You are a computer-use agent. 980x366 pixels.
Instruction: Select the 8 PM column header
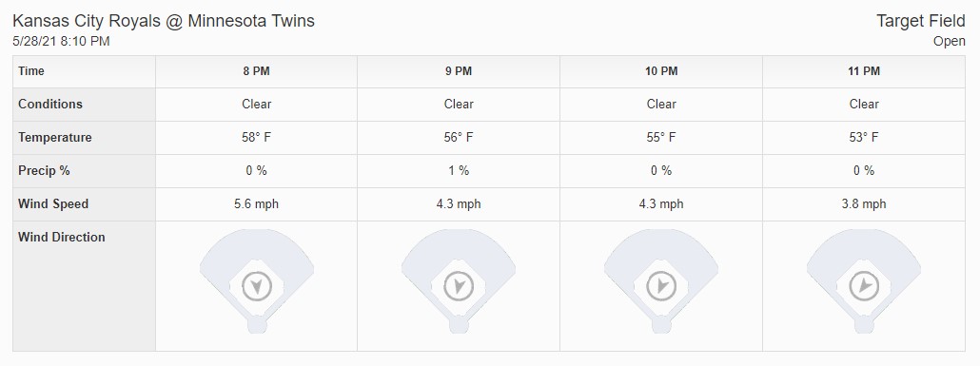pyautogui.click(x=256, y=71)
